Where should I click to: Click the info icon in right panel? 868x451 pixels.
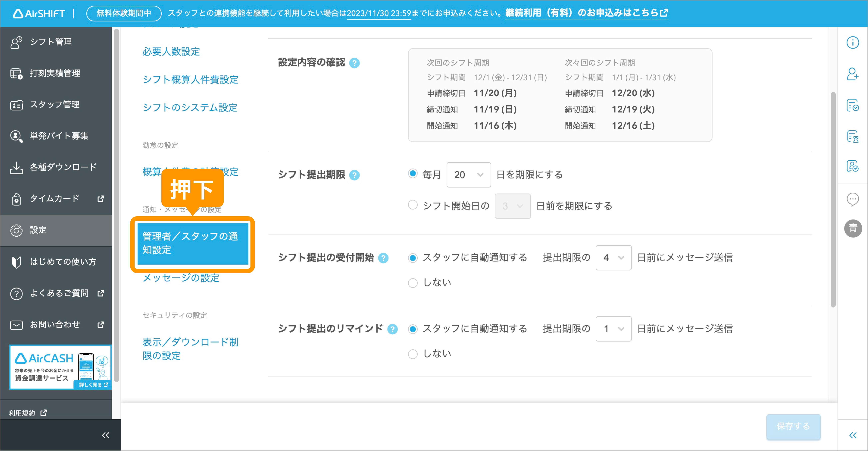coord(853,43)
